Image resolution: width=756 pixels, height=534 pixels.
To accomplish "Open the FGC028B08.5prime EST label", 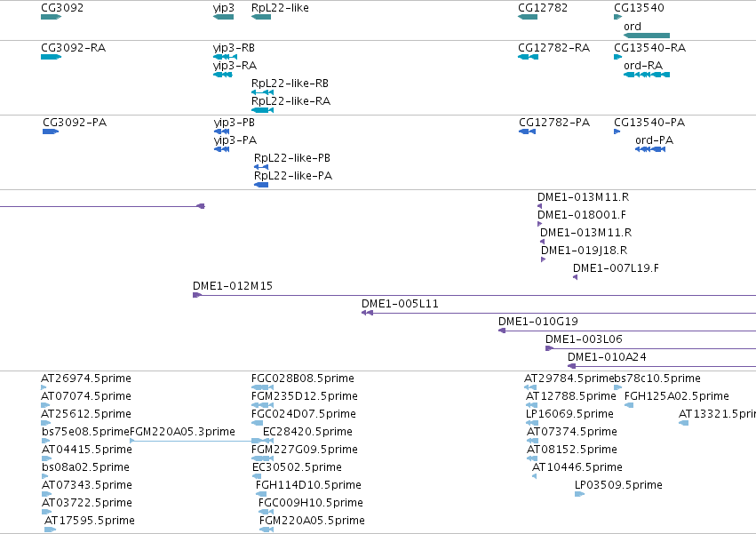I will click(x=303, y=379).
